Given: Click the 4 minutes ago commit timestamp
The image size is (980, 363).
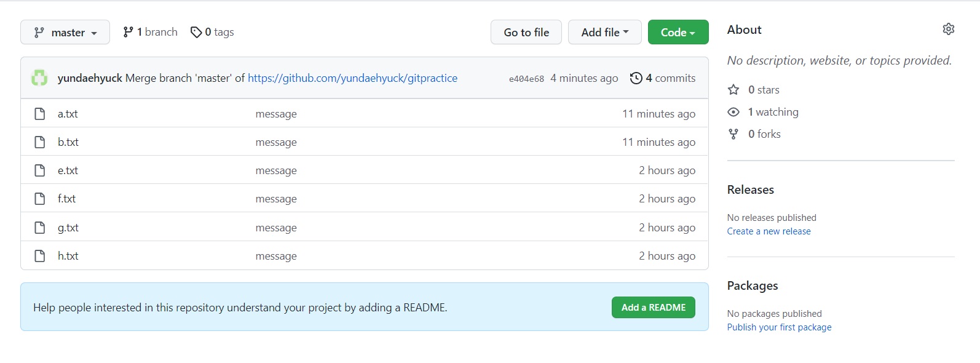Looking at the screenshot, I should 584,78.
